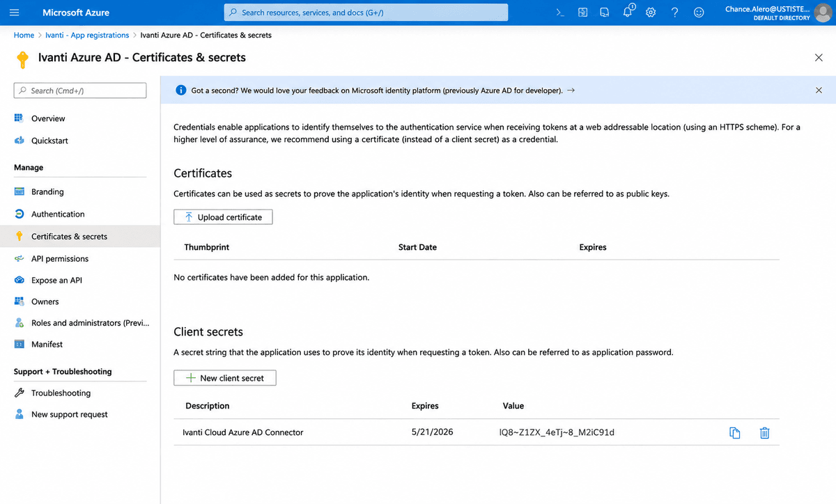Click the API permissions icon
836x504 pixels.
[20, 258]
